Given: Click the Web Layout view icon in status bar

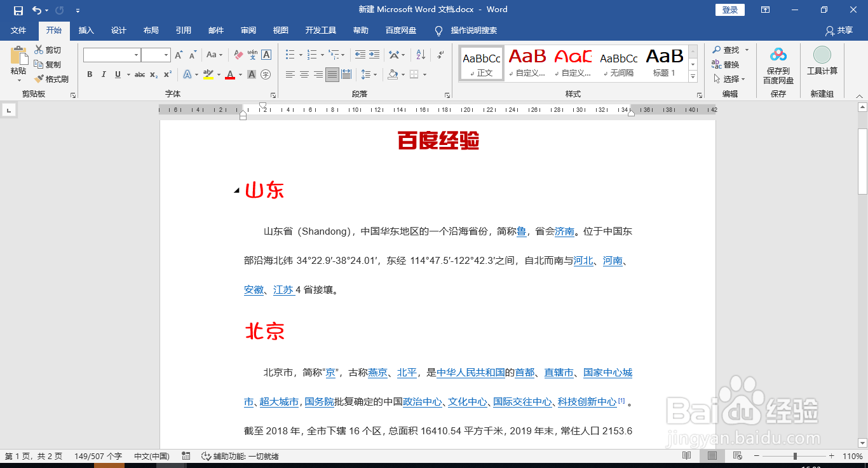Looking at the screenshot, I should pyautogui.click(x=737, y=456).
